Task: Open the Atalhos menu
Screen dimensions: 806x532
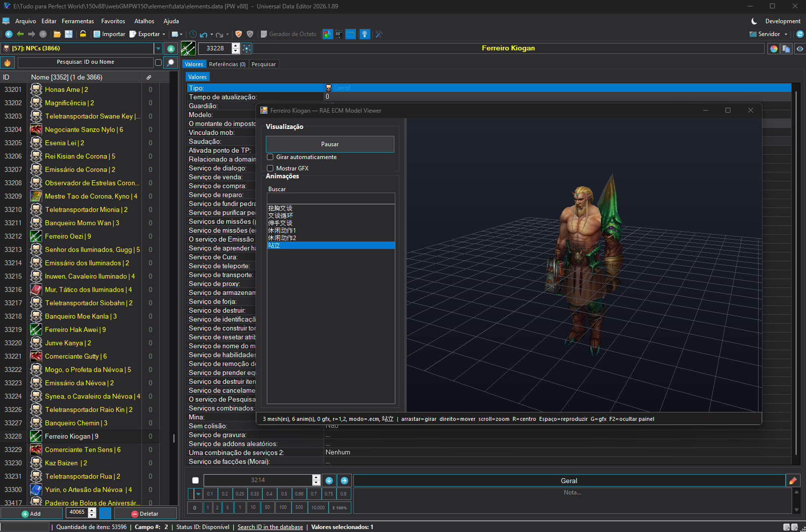Action: [144, 21]
